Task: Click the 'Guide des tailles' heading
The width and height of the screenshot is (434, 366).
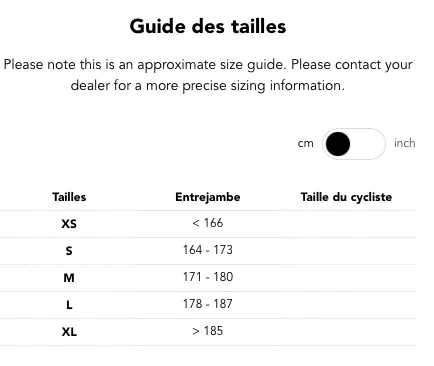Action: coord(208,26)
